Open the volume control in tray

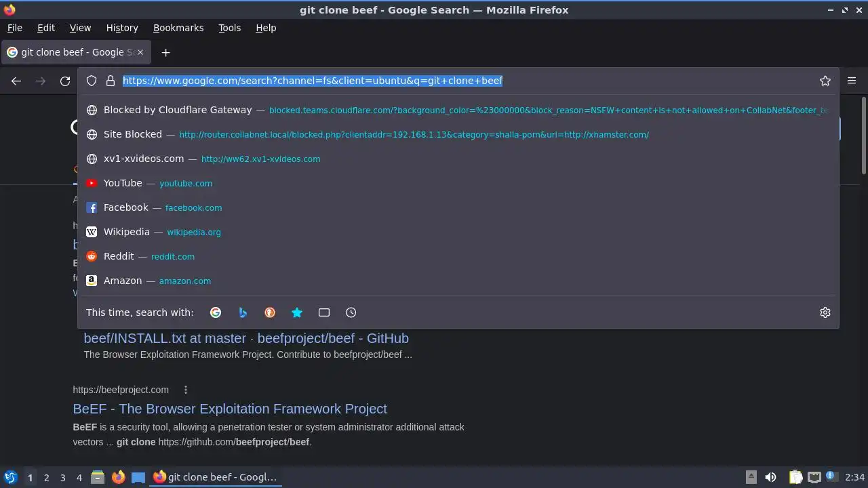tap(770, 477)
